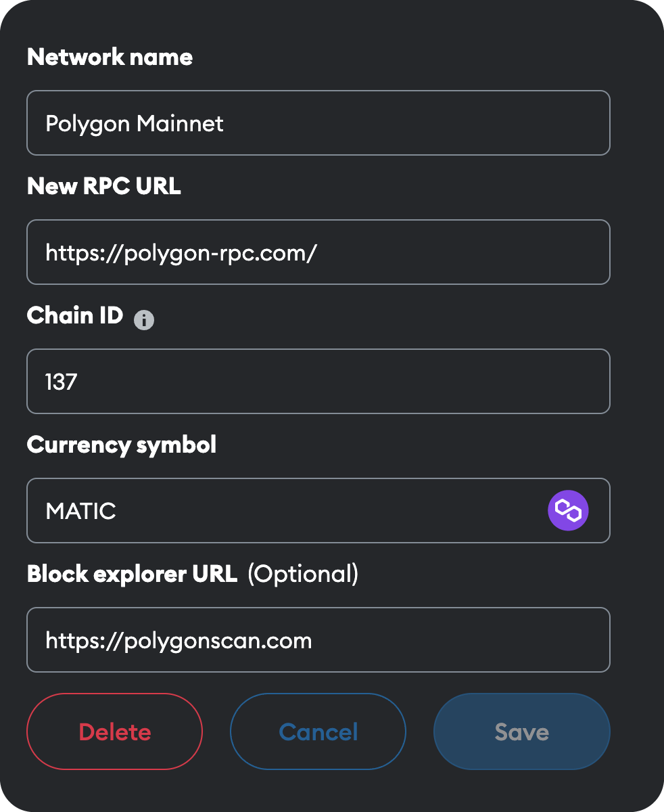
Task: Click the "https://polygonscan.com" text
Action: coord(179,640)
